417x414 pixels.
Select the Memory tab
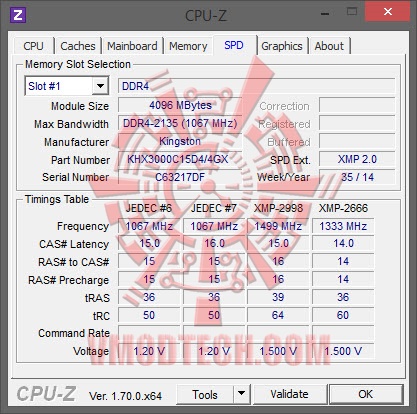(188, 46)
